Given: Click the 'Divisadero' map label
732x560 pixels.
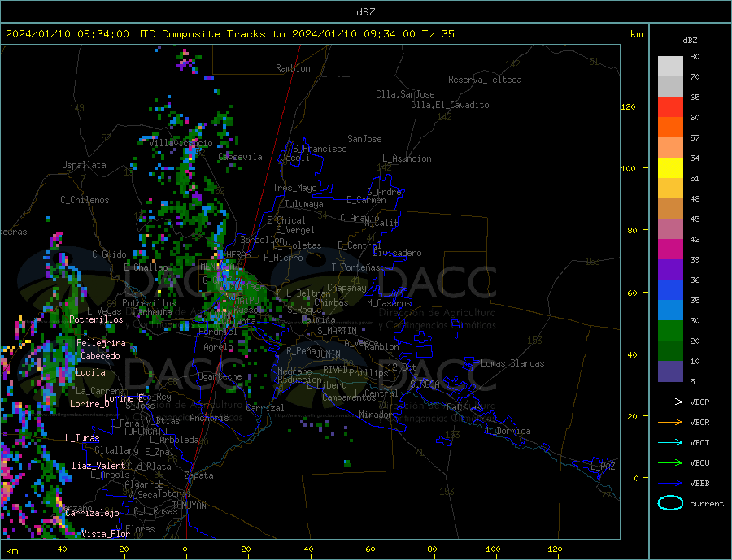Looking at the screenshot, I should pos(397,253).
